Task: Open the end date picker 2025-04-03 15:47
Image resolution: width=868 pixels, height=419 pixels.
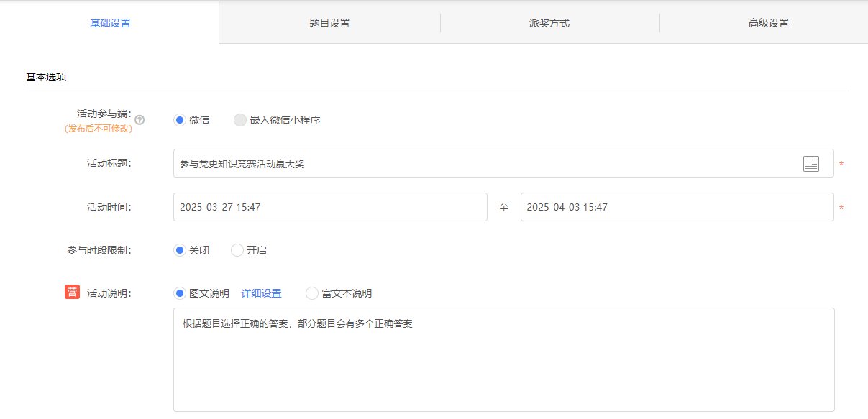Action: [x=677, y=207]
